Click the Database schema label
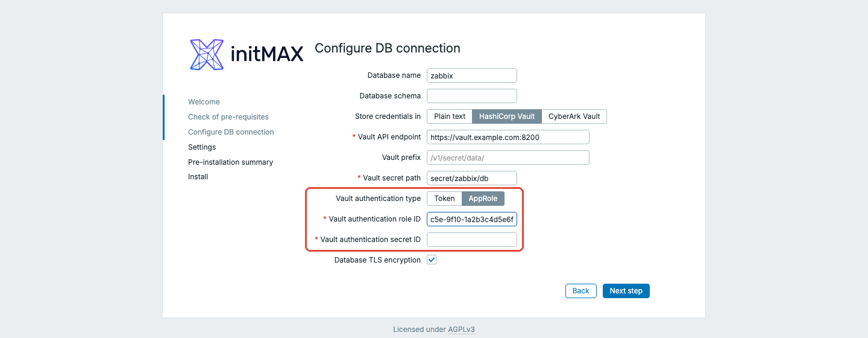 coord(390,96)
